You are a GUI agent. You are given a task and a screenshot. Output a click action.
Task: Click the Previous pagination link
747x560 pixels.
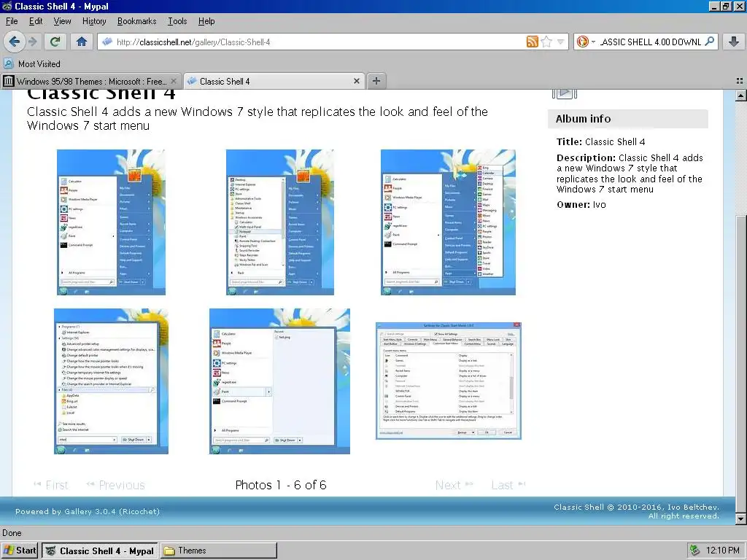pos(115,485)
